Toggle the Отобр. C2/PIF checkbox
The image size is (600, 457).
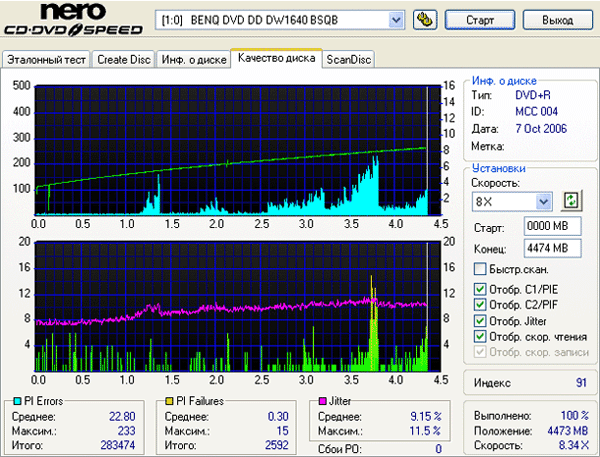(481, 306)
